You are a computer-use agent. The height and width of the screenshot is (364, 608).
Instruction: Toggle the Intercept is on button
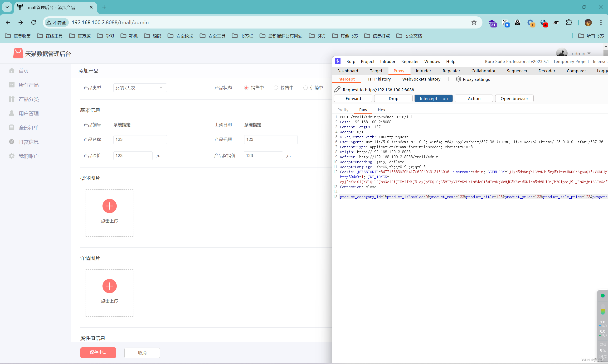(433, 98)
